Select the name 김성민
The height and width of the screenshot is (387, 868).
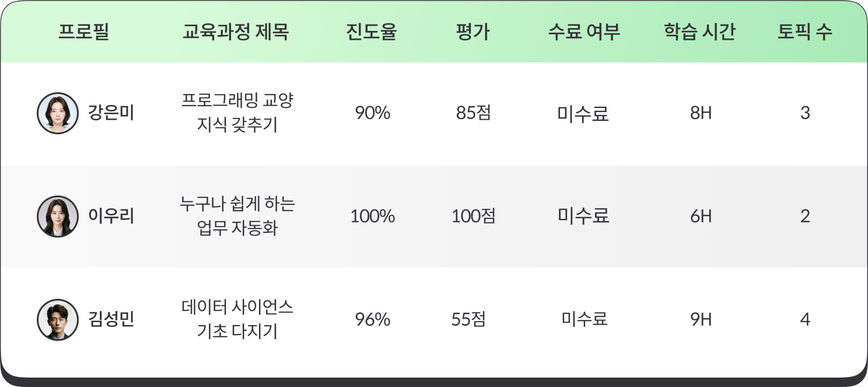pyautogui.click(x=111, y=320)
